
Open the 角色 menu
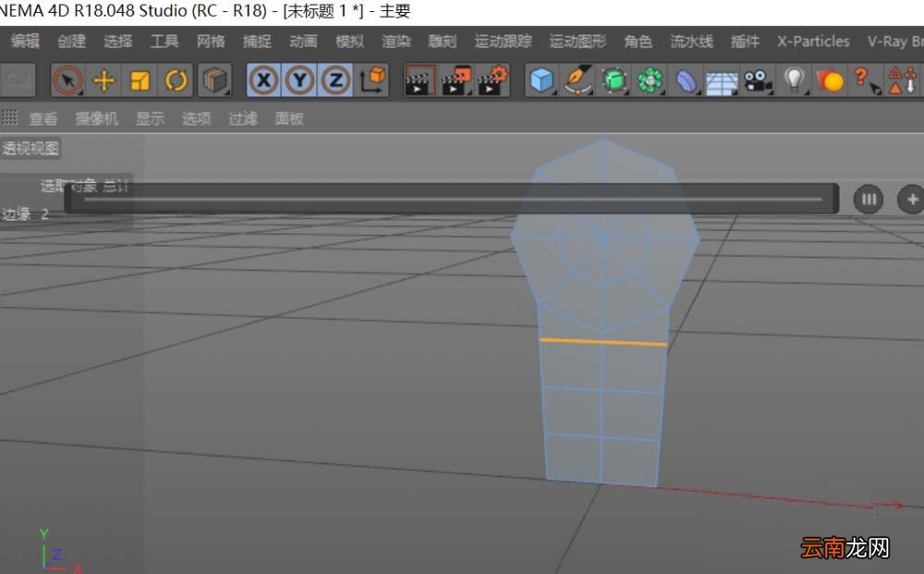pos(638,41)
